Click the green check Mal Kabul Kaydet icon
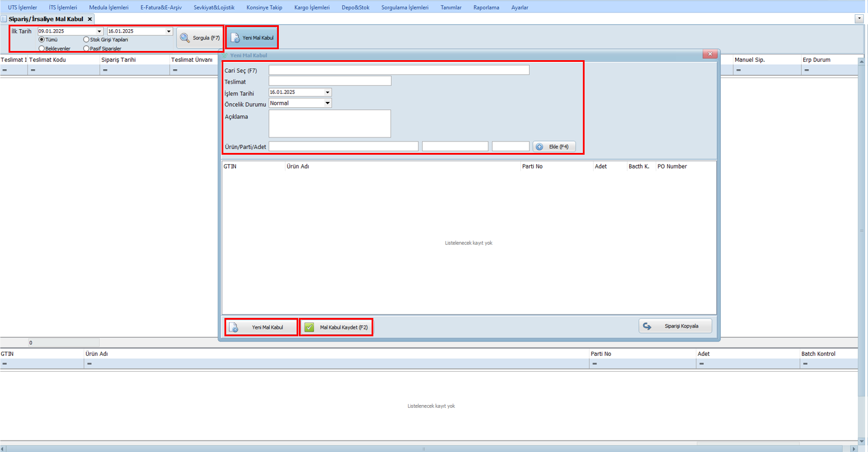Screen dimensions: 868x452 [x=309, y=327]
